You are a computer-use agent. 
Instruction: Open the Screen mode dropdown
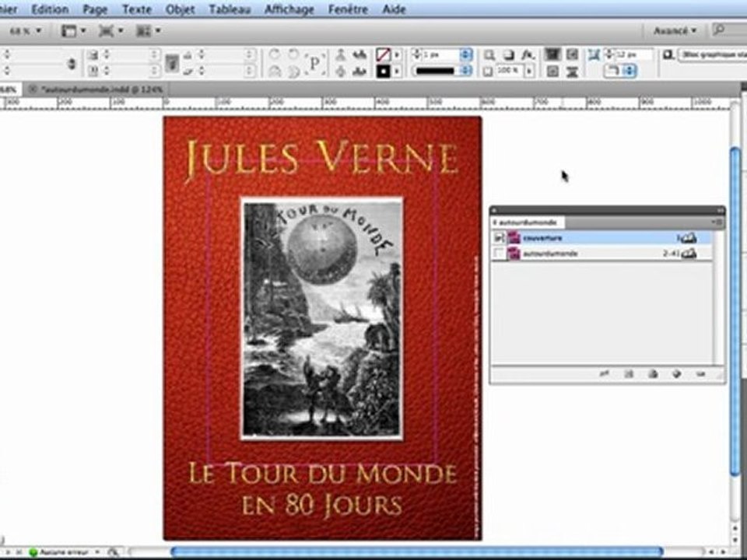click(x=110, y=31)
